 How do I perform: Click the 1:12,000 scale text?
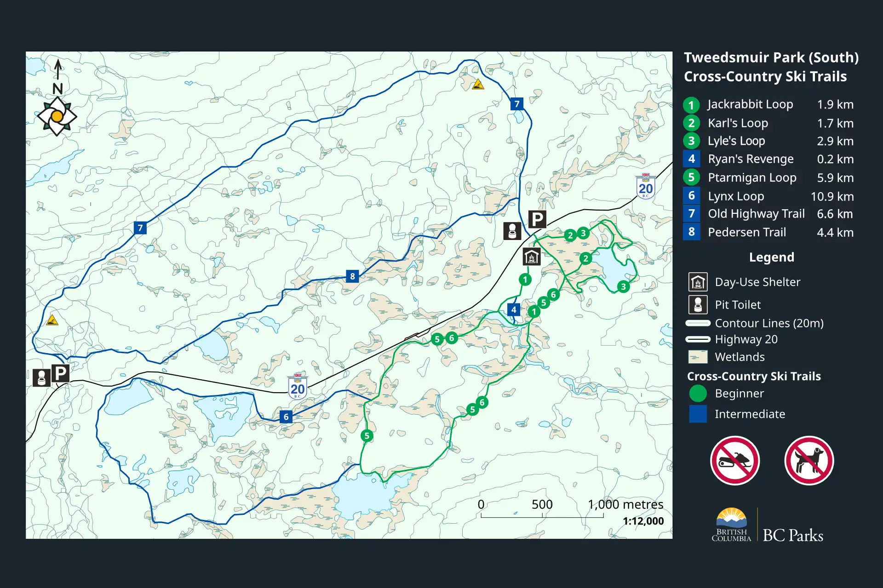tap(643, 521)
